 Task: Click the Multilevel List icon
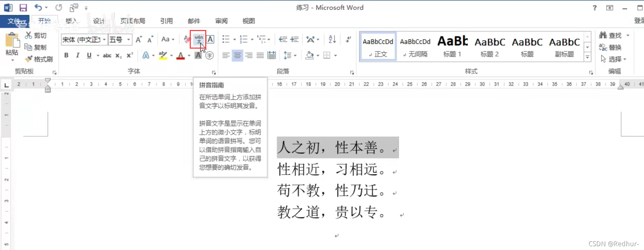point(262,39)
